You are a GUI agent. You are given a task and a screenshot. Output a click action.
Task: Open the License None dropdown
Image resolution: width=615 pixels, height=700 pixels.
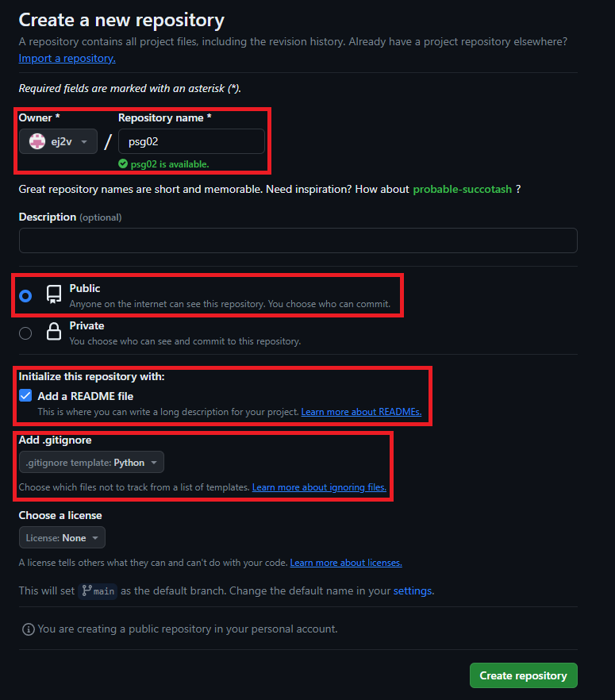[x=62, y=538]
